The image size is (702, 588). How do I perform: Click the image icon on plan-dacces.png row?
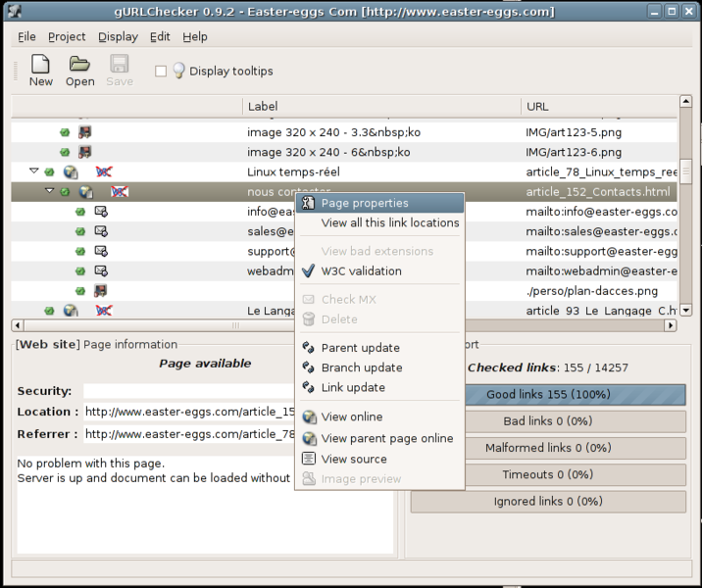[x=100, y=291]
